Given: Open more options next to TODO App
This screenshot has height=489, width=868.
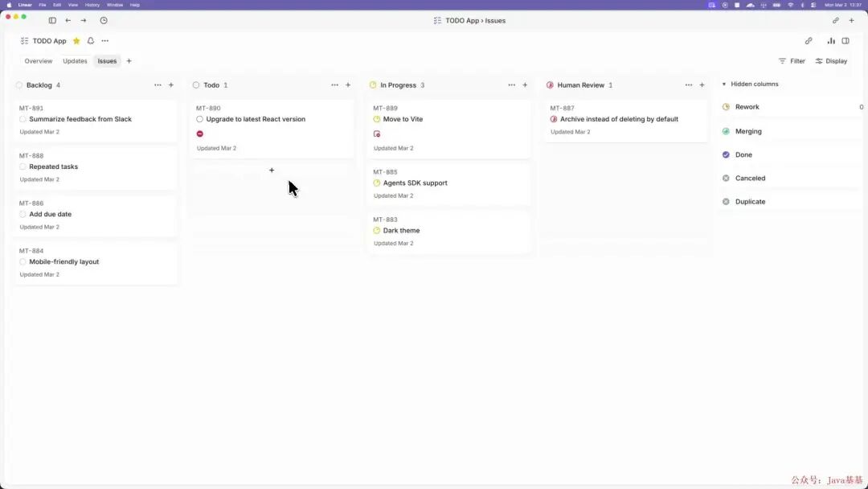Looking at the screenshot, I should (105, 41).
